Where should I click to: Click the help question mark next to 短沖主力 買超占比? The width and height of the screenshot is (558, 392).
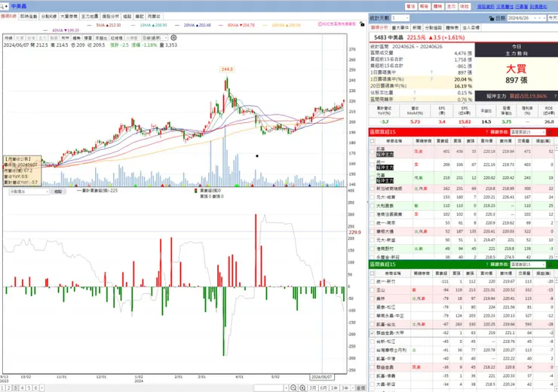click(555, 96)
